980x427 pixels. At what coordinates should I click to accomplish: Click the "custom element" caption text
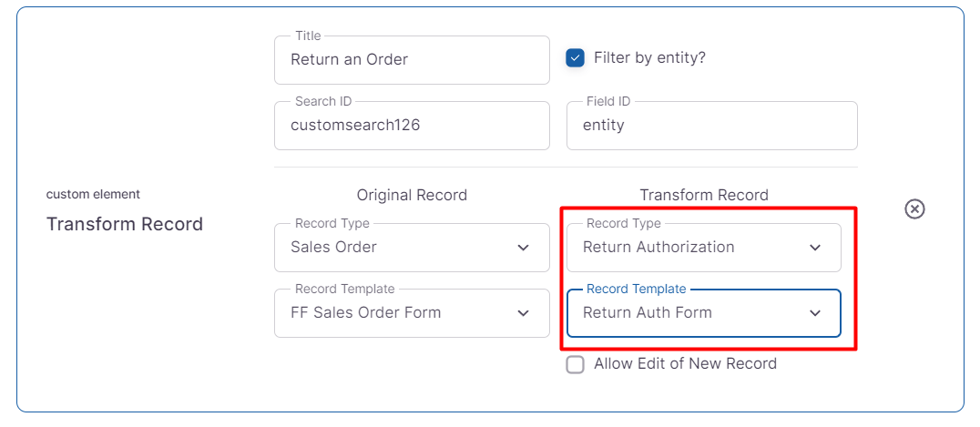coord(93,194)
